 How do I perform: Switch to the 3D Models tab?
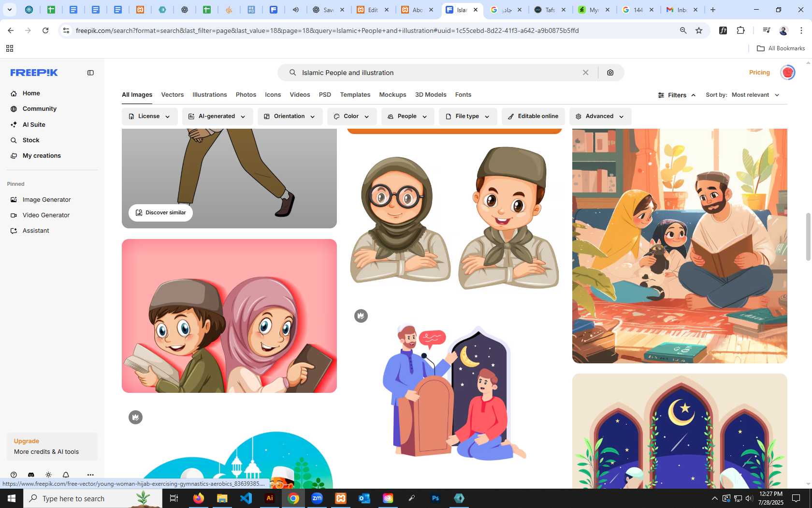431,95
